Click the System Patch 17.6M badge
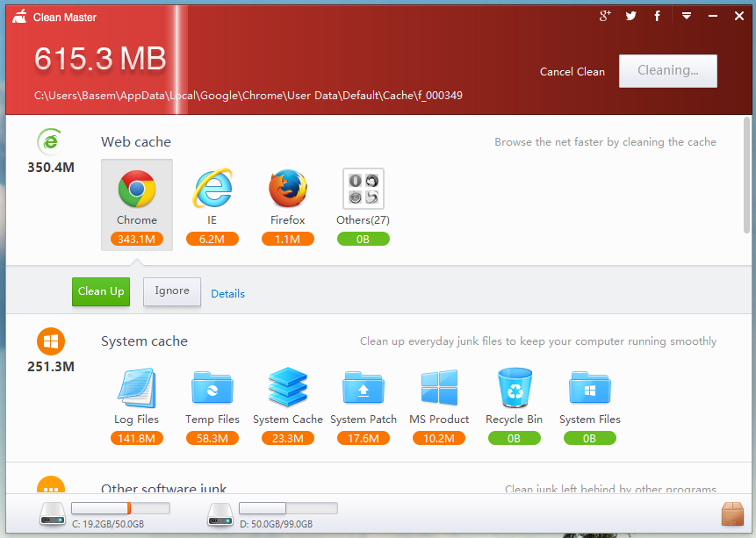This screenshot has width=756, height=538. 363,438
